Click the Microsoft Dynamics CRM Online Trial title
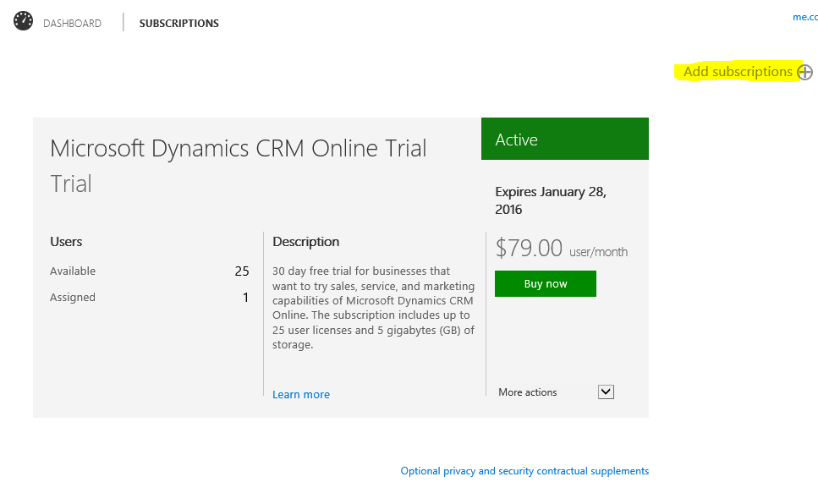This screenshot has height=504, width=818. click(239, 149)
